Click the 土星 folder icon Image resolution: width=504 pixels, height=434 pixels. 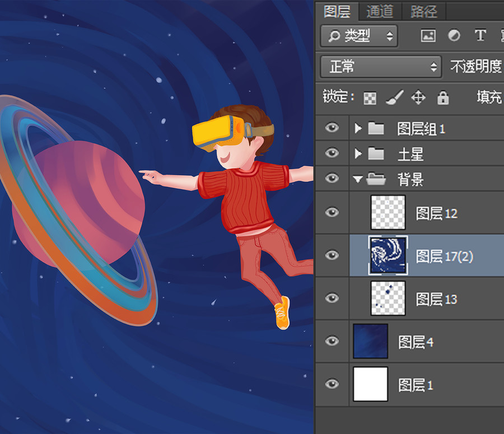coord(376,153)
